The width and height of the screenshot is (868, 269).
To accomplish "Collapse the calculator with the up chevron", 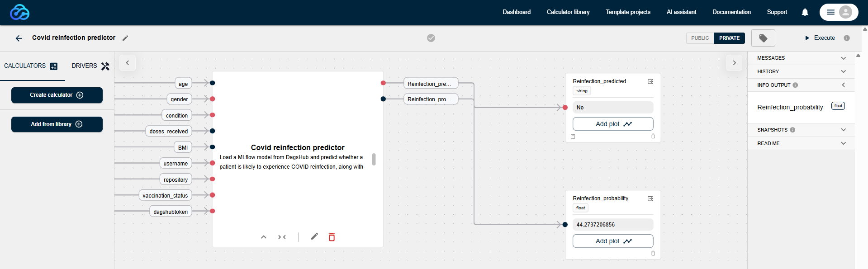I will pyautogui.click(x=264, y=237).
